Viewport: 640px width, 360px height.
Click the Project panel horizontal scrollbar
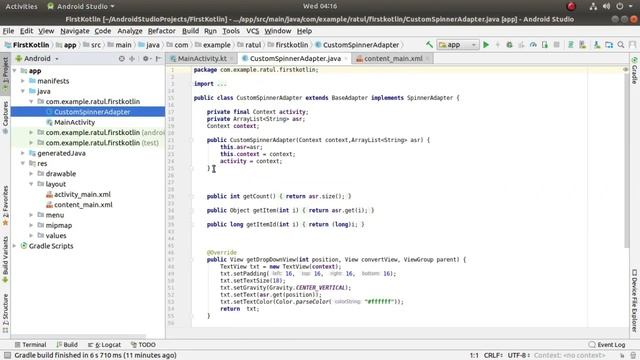(79, 336)
